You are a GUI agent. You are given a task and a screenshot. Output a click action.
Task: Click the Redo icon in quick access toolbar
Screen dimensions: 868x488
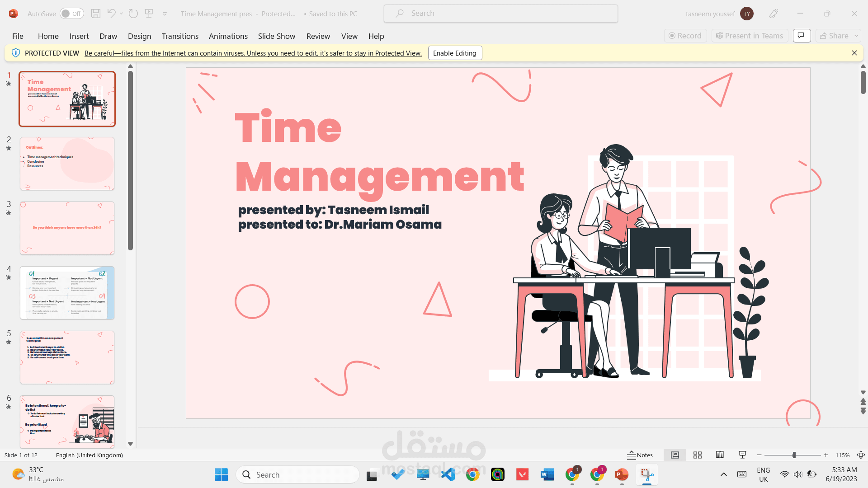tap(133, 14)
